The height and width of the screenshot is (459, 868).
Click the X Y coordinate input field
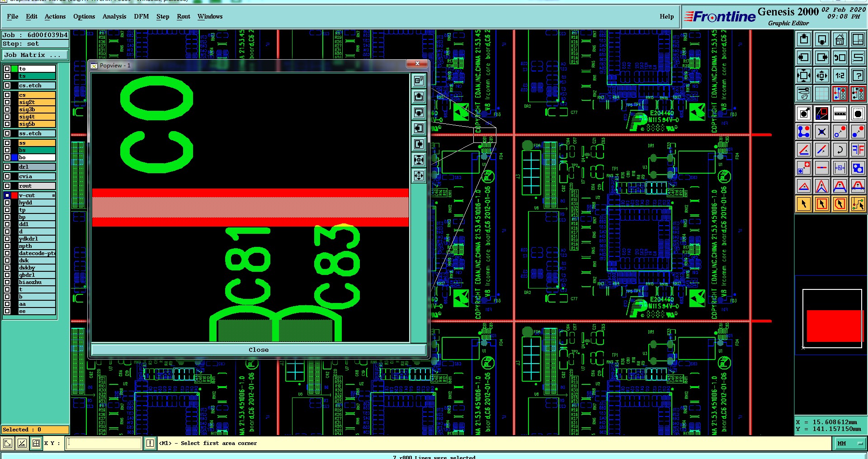click(104, 443)
